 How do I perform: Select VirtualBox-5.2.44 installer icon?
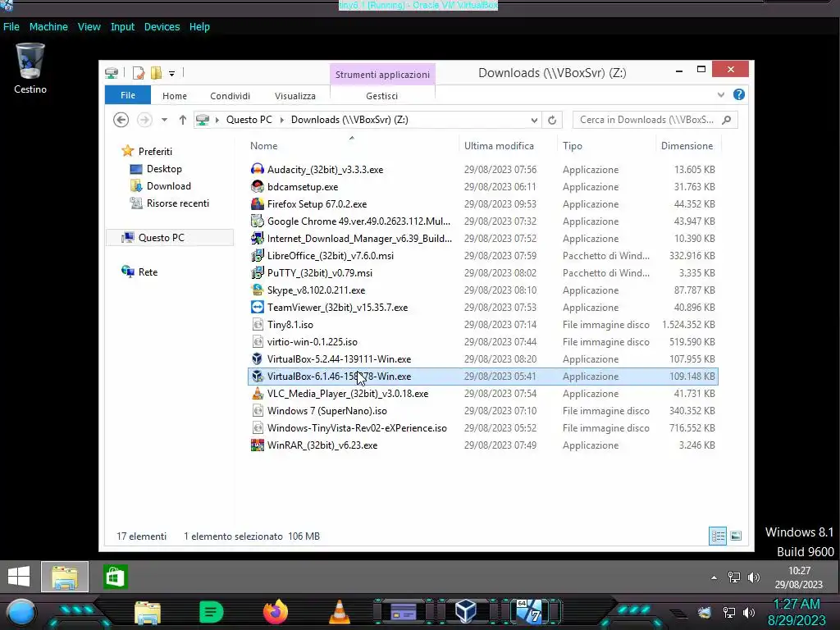257,359
